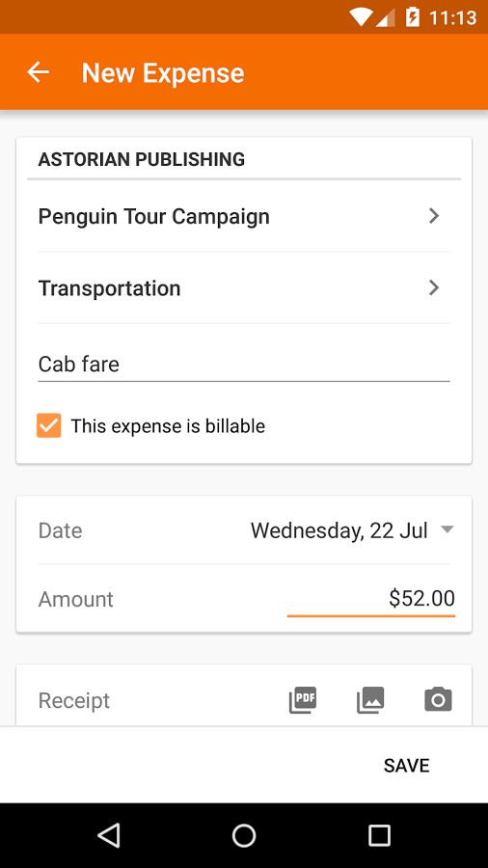The image size is (488, 868).
Task: Tap 'This expense is billable' label
Action: click(x=168, y=425)
